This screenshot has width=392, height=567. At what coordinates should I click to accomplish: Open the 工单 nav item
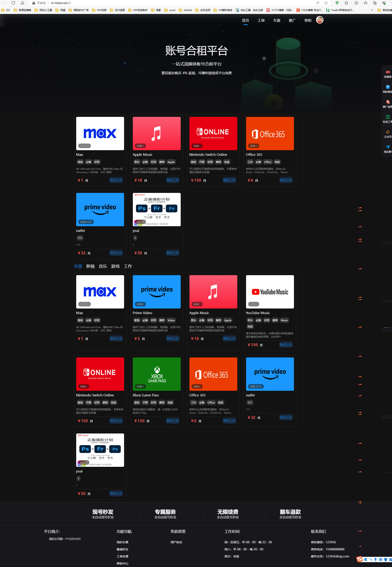(x=261, y=20)
